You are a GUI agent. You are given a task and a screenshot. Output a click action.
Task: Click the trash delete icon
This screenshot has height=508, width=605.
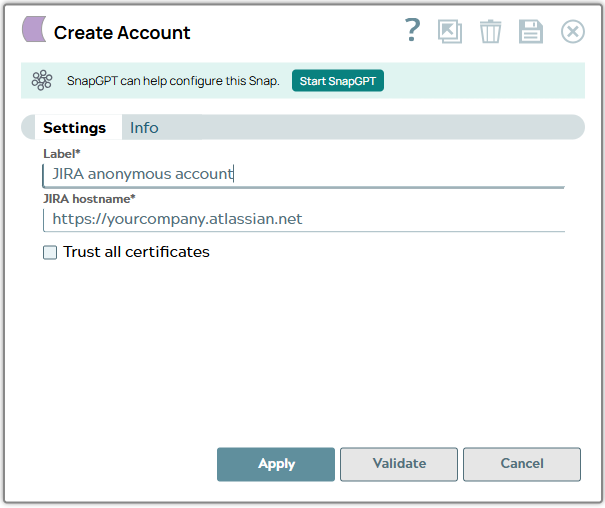pos(490,31)
